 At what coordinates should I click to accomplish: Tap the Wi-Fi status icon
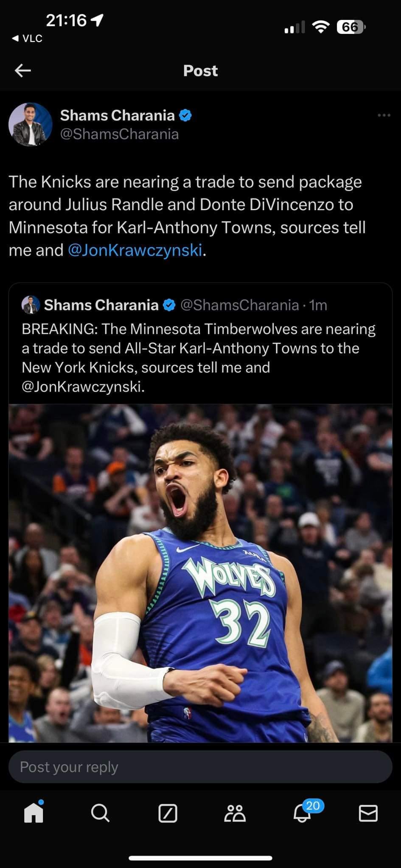321,28
